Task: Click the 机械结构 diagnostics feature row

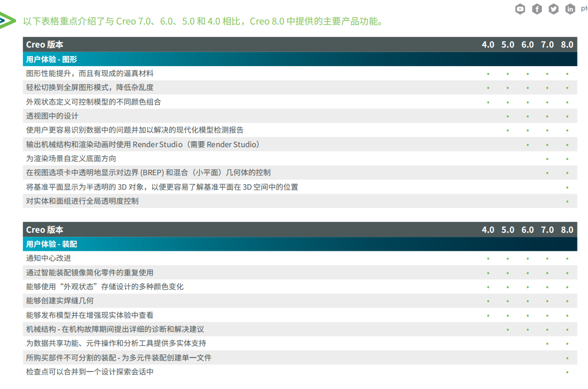Action: 115,329
